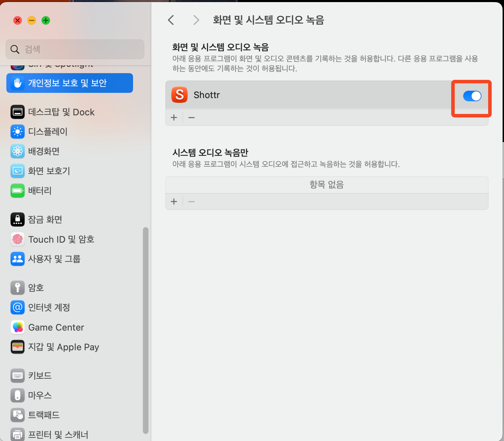The width and height of the screenshot is (504, 441).
Task: Open 지갑 및 Apple Pay settings
Action: click(x=18, y=347)
